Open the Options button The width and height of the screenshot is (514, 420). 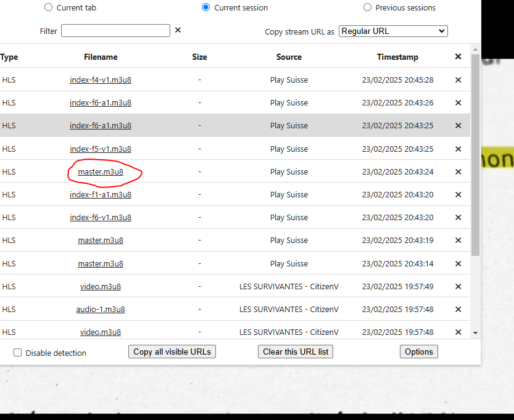[418, 352]
